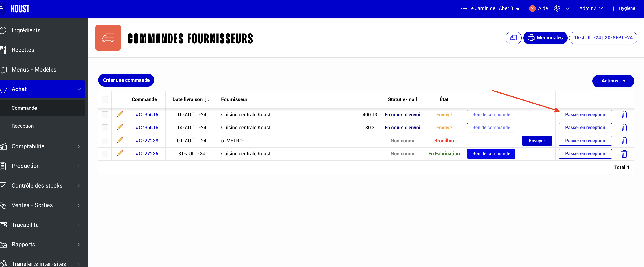
Task: Select the Commande submenu item
Action: coord(42,108)
